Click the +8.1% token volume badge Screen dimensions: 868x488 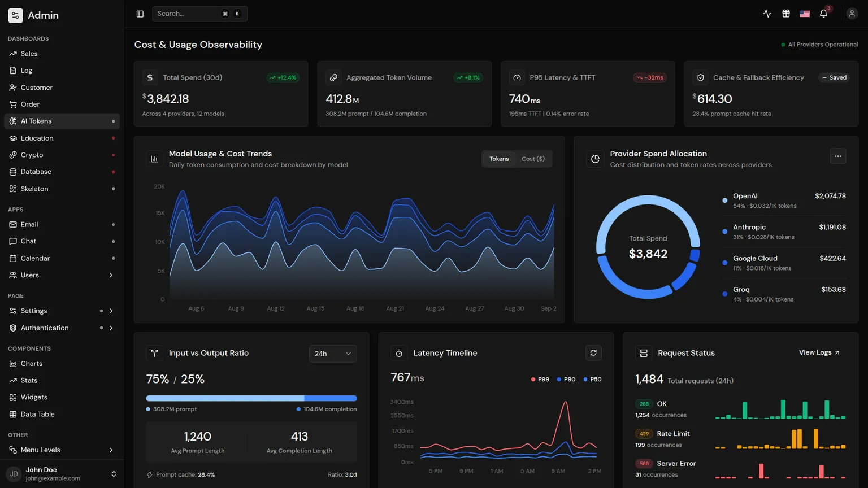click(468, 77)
